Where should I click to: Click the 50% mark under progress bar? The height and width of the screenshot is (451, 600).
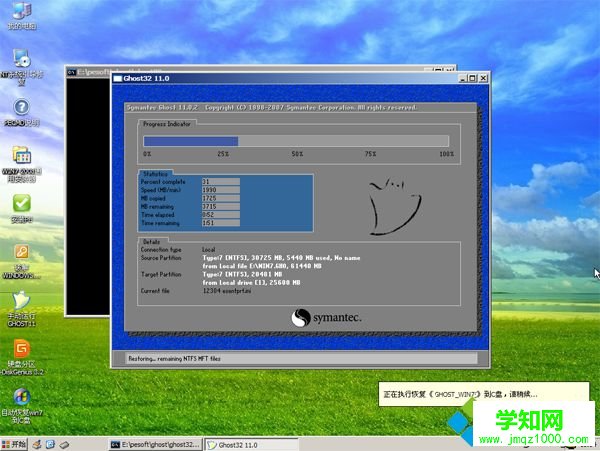[297, 154]
